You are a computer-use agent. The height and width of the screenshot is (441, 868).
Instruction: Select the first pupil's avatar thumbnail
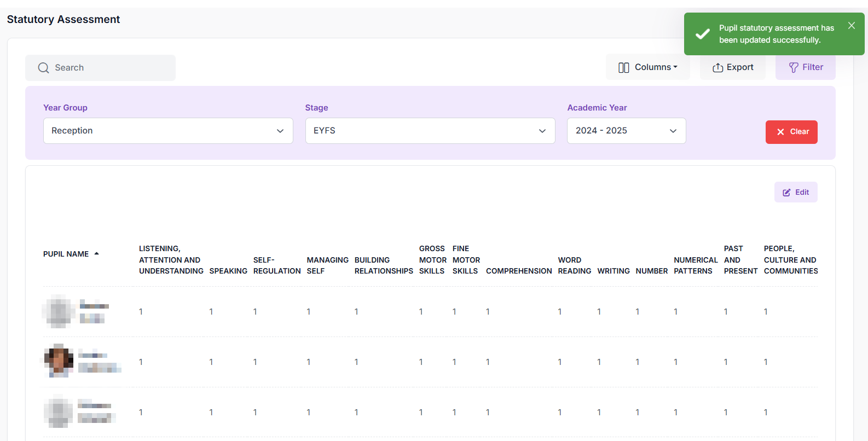tap(59, 311)
